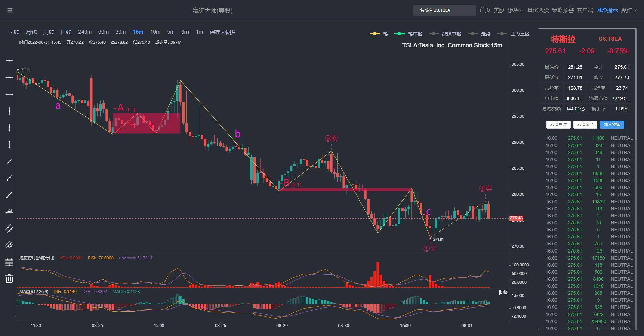
Task: Select the horizontal levels tool
Action: [x=9, y=262]
